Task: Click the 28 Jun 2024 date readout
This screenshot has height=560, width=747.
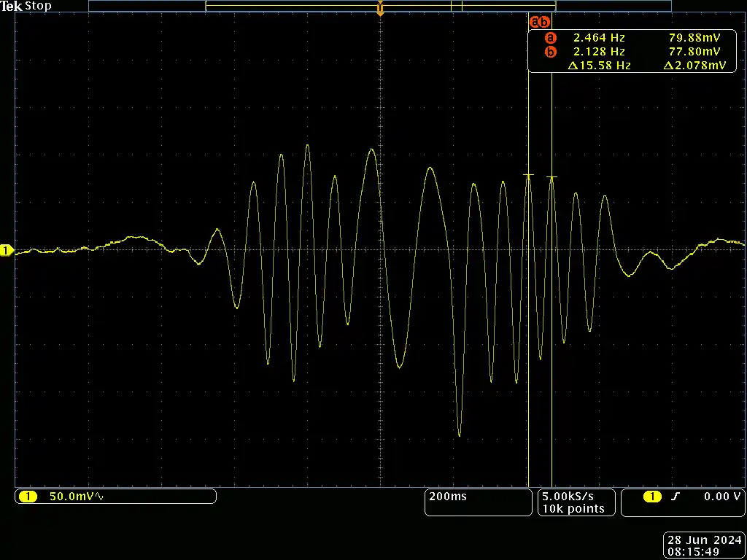Action: pyautogui.click(x=705, y=540)
